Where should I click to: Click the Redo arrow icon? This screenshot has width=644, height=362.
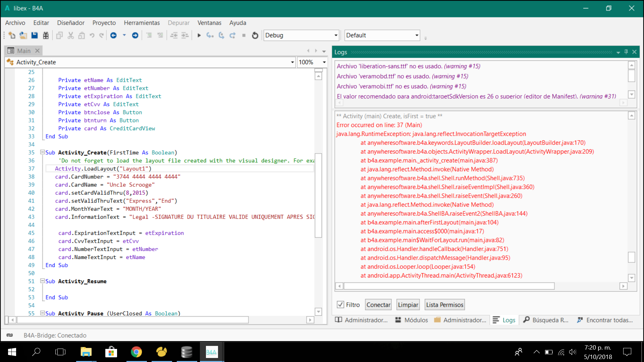102,35
